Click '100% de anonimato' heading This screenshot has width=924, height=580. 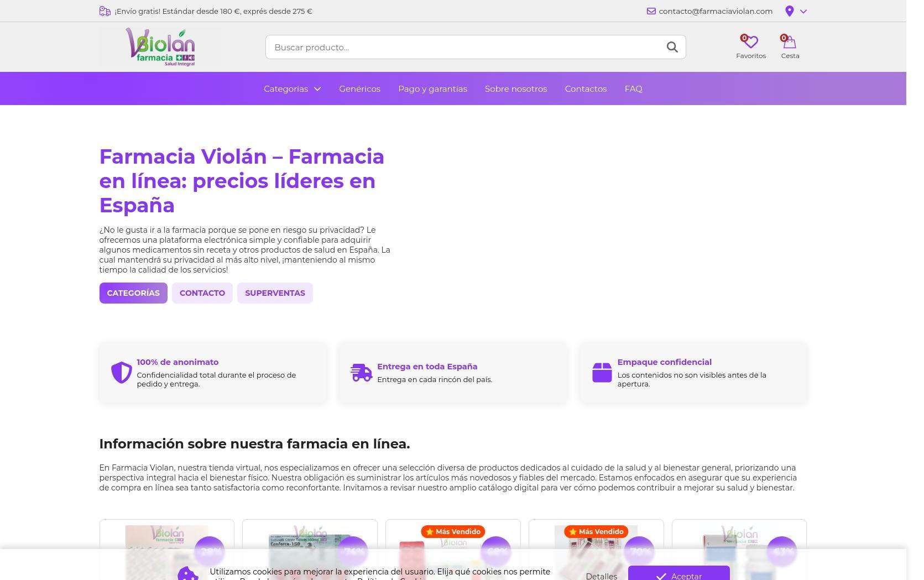coord(178,362)
